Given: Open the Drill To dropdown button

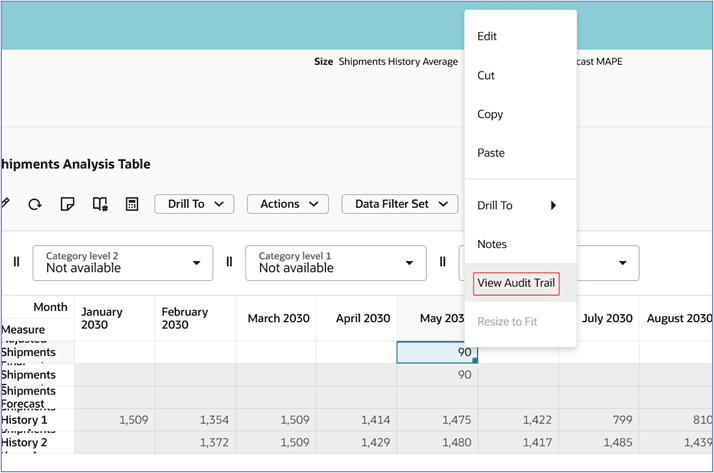Looking at the screenshot, I should [x=194, y=204].
